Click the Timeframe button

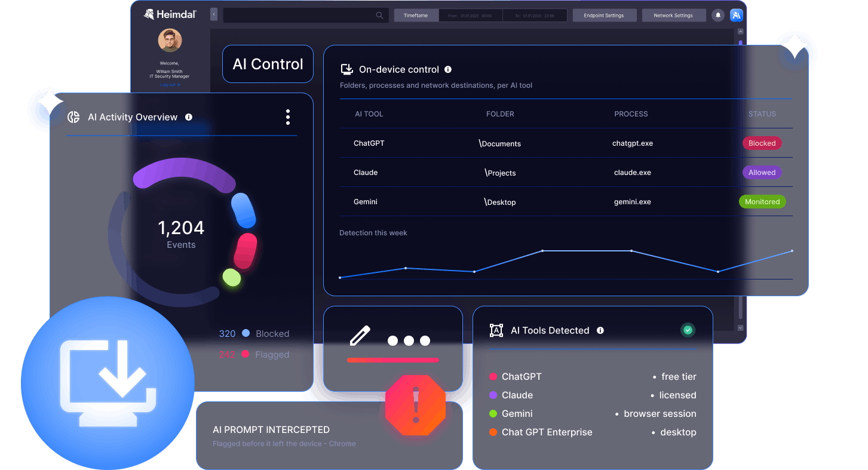[416, 16]
